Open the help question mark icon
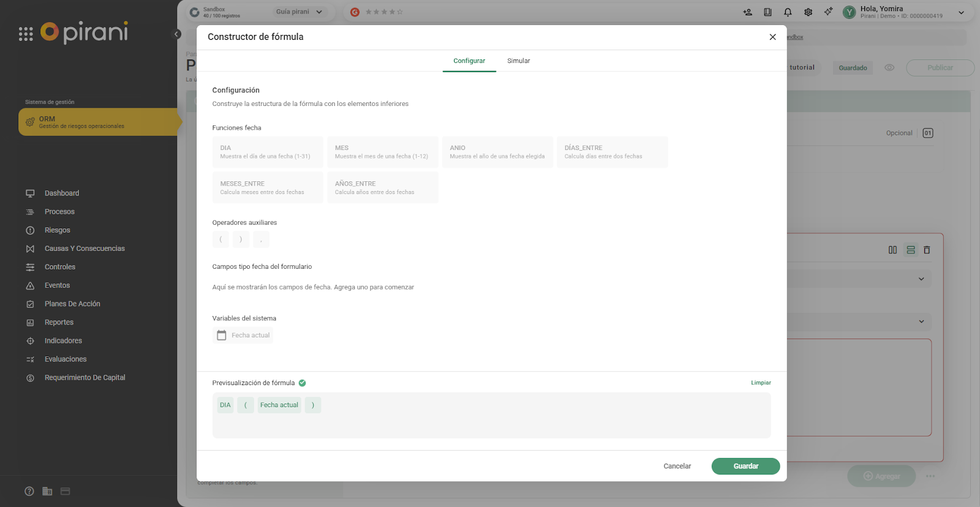980x507 pixels. (29, 491)
